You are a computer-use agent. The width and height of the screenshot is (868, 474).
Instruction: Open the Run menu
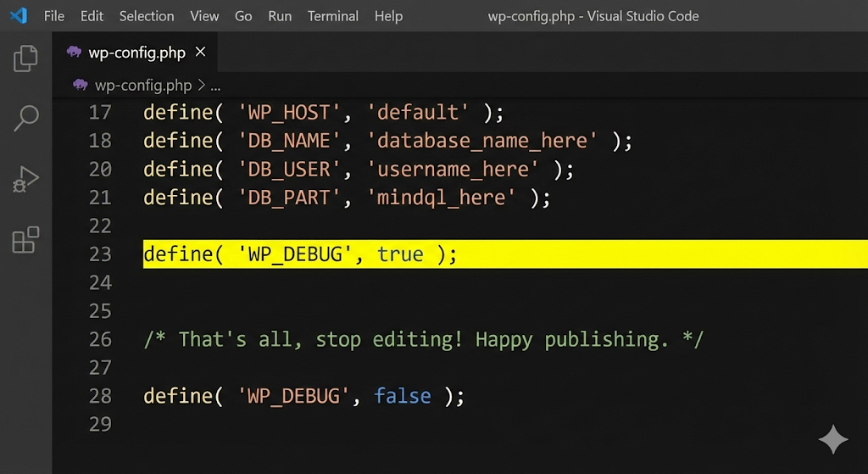coord(280,16)
